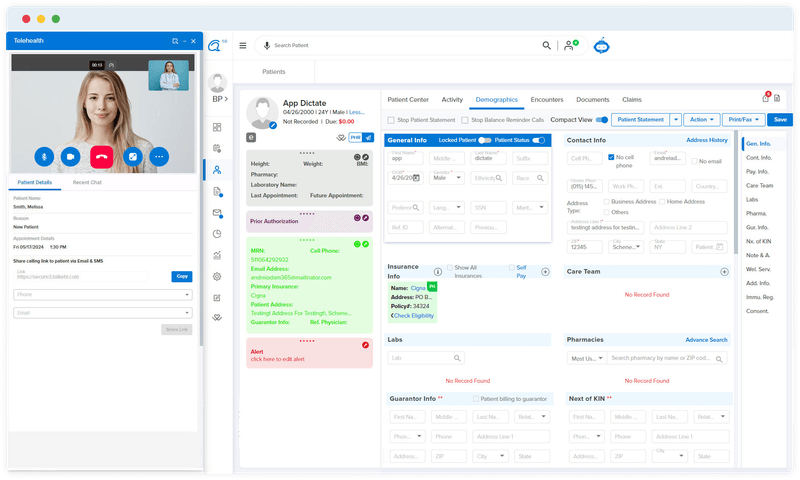Click the robot assistant icon

pyautogui.click(x=602, y=45)
